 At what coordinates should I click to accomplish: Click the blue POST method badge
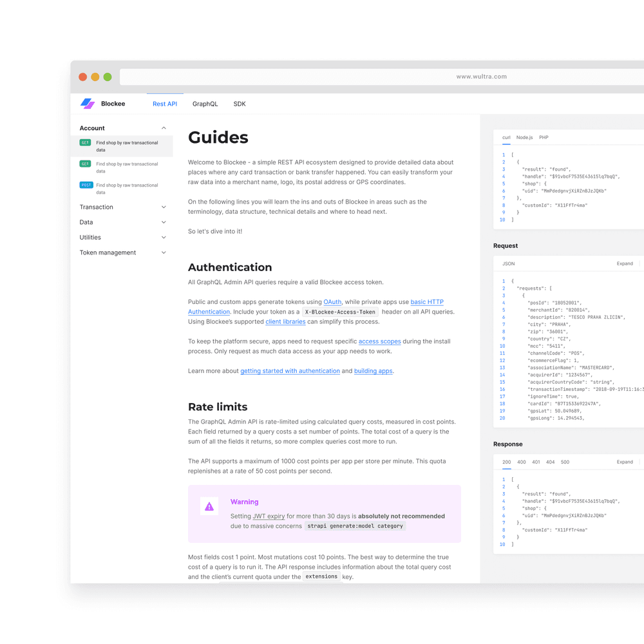tap(86, 185)
